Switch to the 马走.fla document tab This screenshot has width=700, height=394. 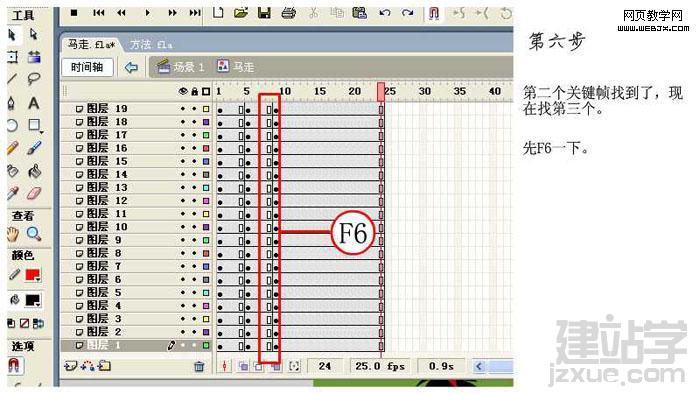pos(91,45)
